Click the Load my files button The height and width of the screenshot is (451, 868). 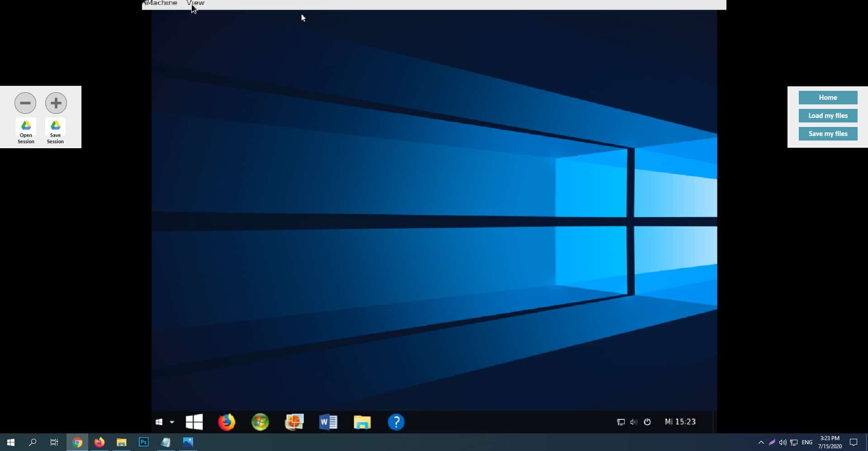828,116
